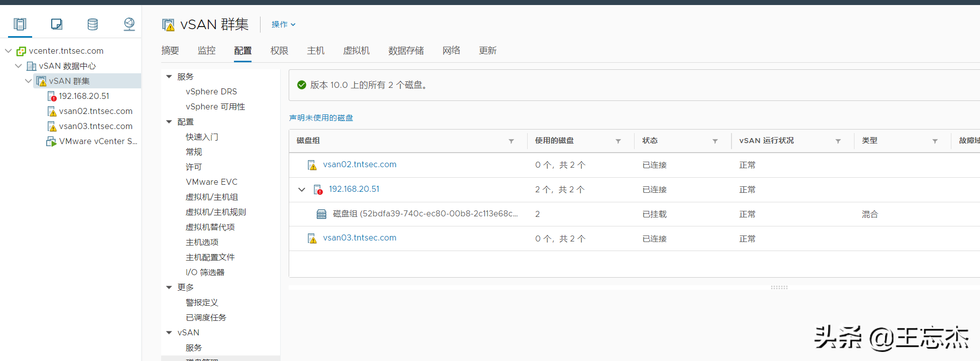Collapse the 服务 settings section
Screen dimensions: 980x361
(169, 76)
